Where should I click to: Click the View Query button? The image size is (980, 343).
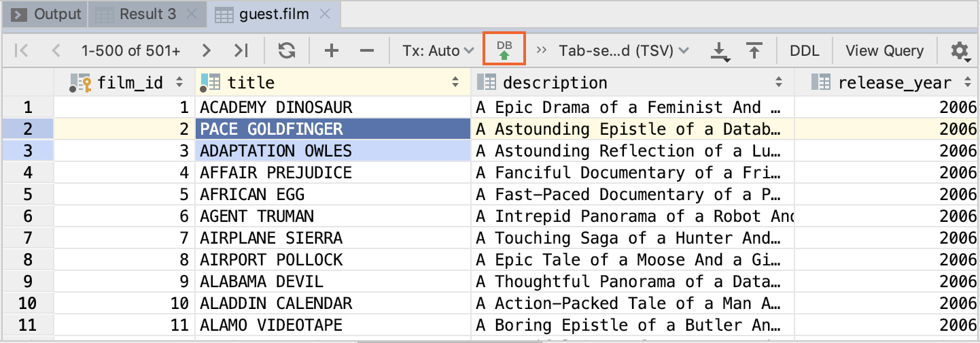pyautogui.click(x=884, y=50)
